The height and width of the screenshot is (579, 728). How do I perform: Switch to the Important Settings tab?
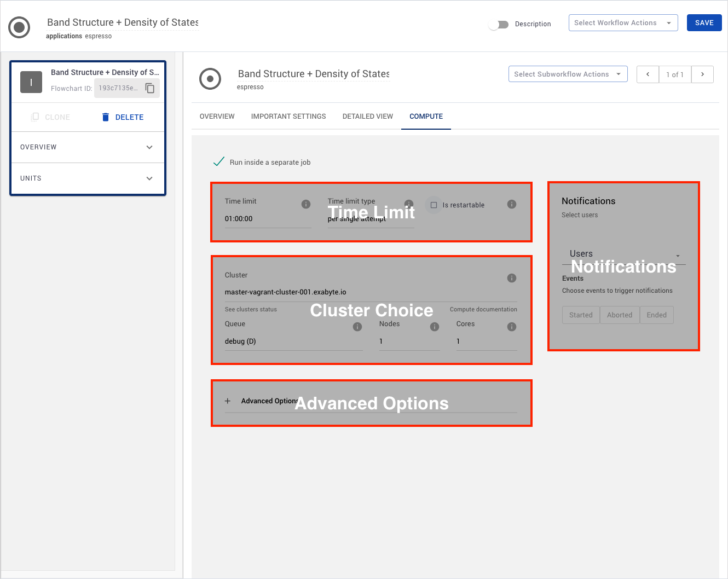point(288,117)
